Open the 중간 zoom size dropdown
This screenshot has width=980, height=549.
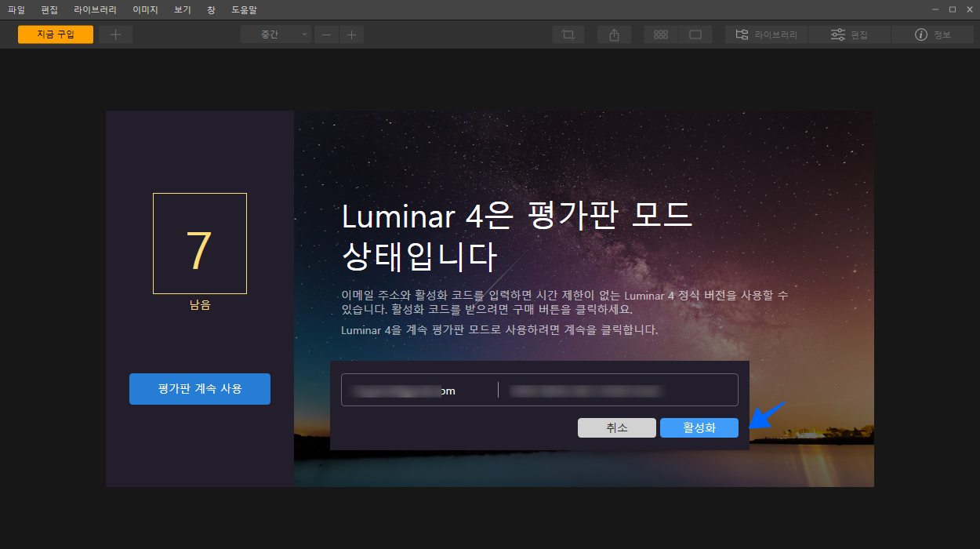pos(276,35)
